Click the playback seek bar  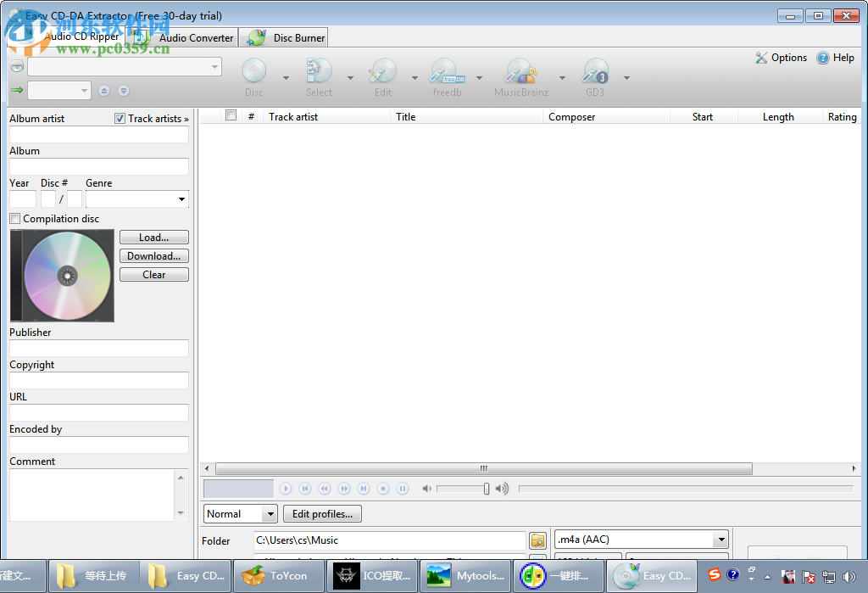[x=686, y=489]
